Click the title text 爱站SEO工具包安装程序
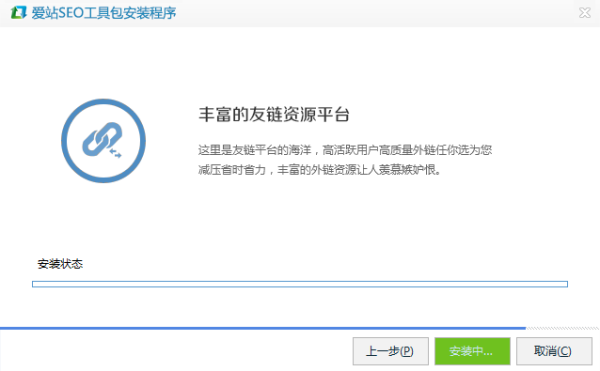Screen dimensions: 600x371 pos(104,13)
